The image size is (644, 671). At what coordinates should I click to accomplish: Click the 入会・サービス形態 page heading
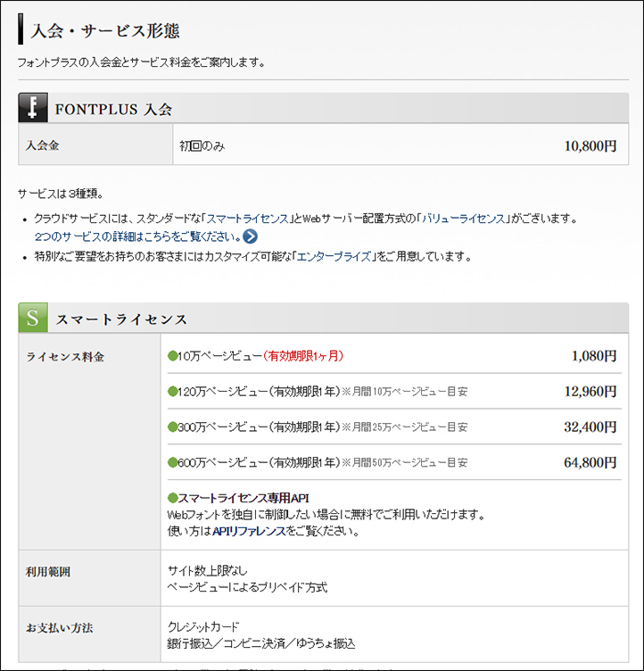105,31
